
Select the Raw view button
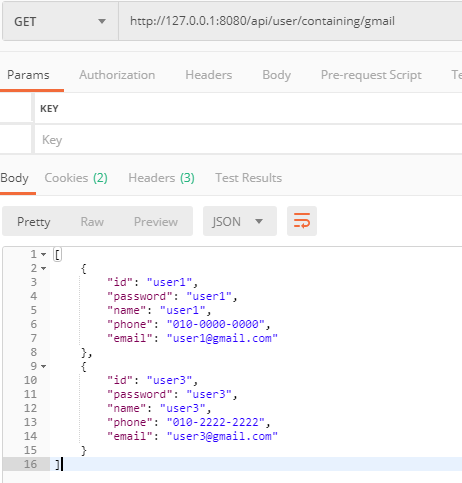(x=92, y=222)
